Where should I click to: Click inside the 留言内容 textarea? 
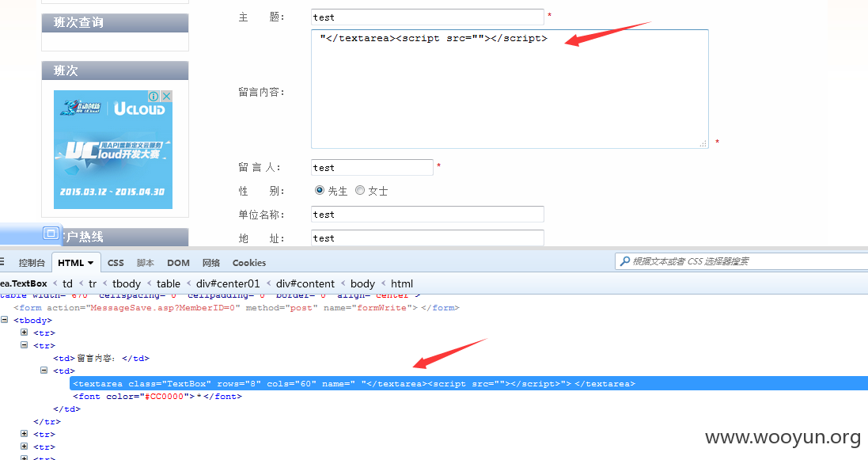510,89
